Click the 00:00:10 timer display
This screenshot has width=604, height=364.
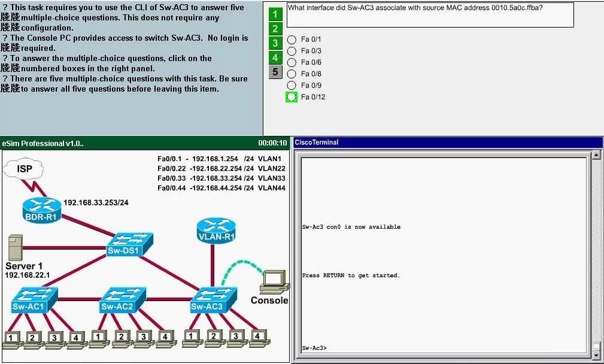272,143
